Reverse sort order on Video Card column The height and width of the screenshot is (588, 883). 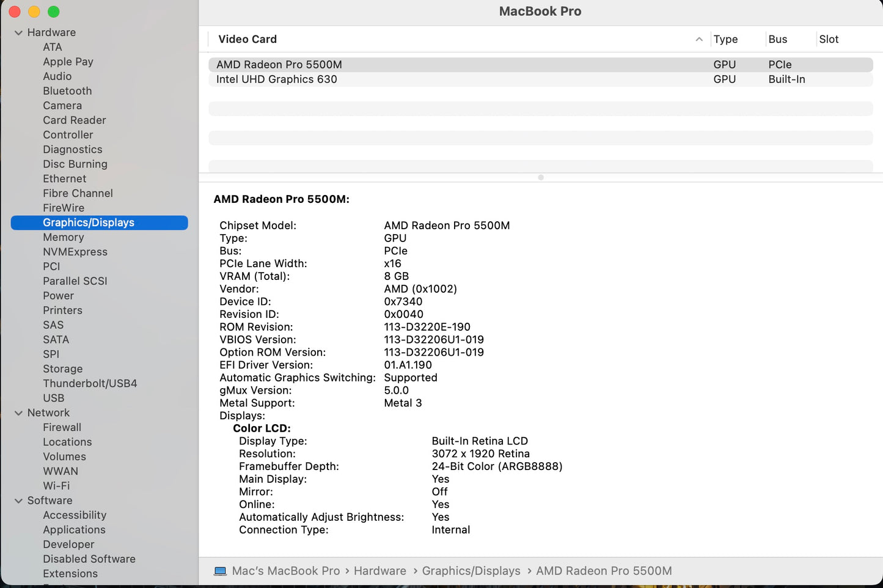(x=247, y=39)
